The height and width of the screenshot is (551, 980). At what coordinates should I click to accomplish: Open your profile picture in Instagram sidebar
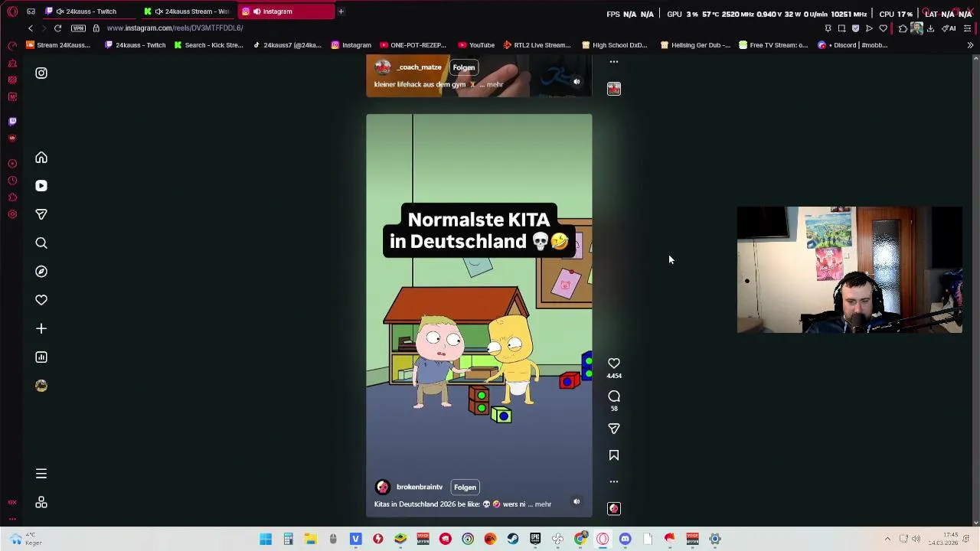41,386
